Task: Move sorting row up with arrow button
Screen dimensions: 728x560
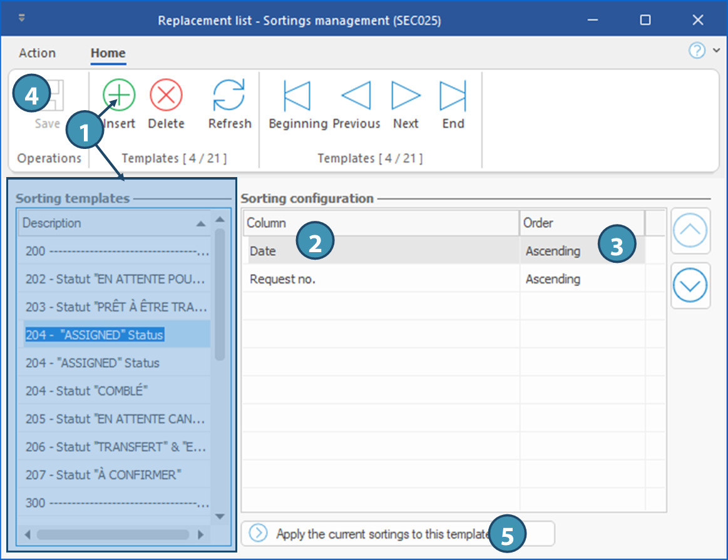Action: [690, 231]
